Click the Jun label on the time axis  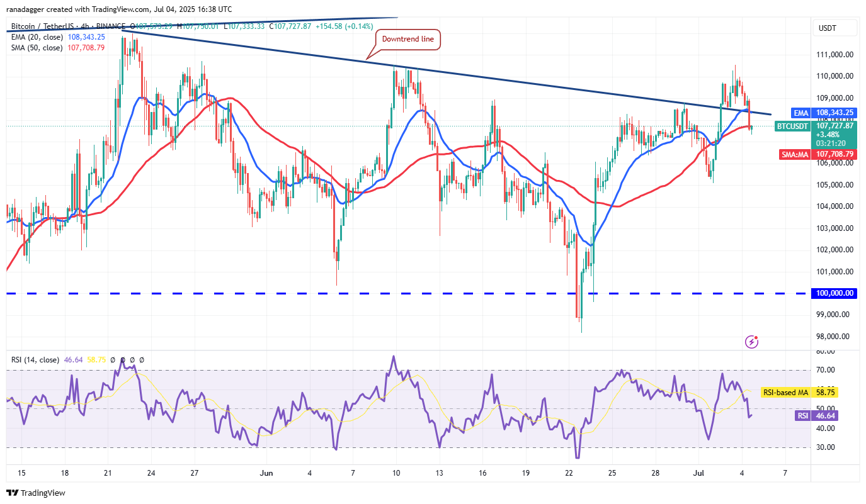point(266,473)
